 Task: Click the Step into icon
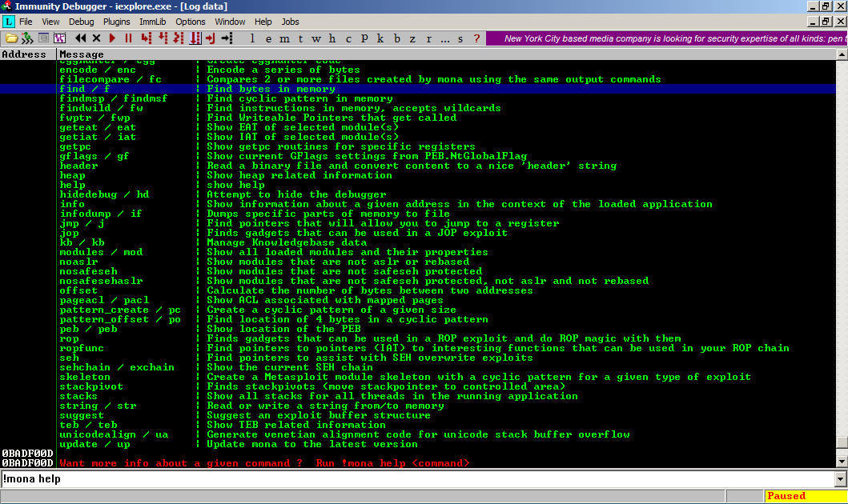146,38
